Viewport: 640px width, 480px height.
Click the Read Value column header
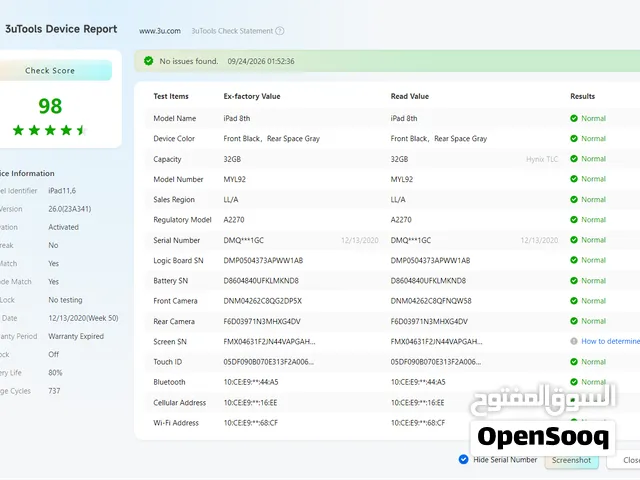click(410, 96)
